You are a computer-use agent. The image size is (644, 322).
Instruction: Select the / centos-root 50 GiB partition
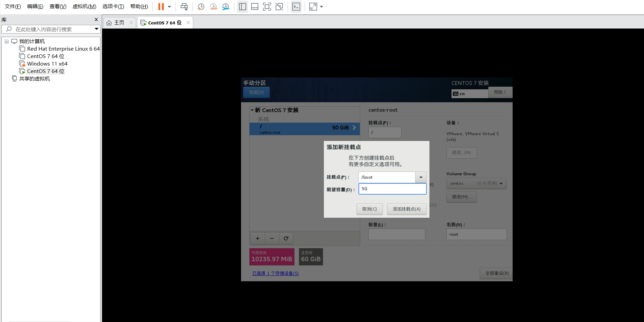305,129
